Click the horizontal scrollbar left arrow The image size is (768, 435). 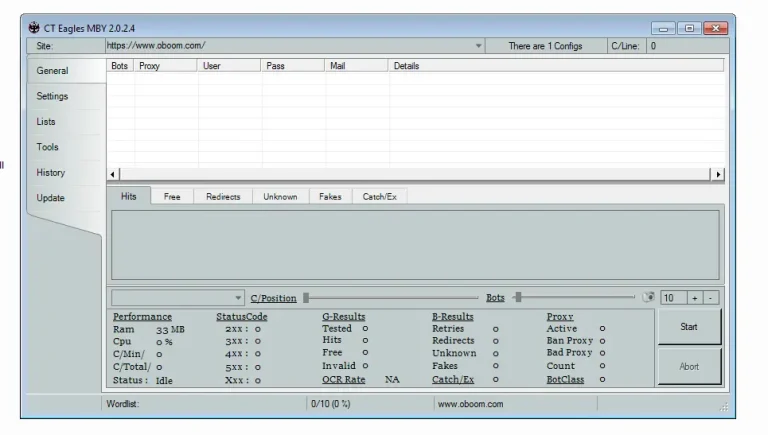(113, 174)
